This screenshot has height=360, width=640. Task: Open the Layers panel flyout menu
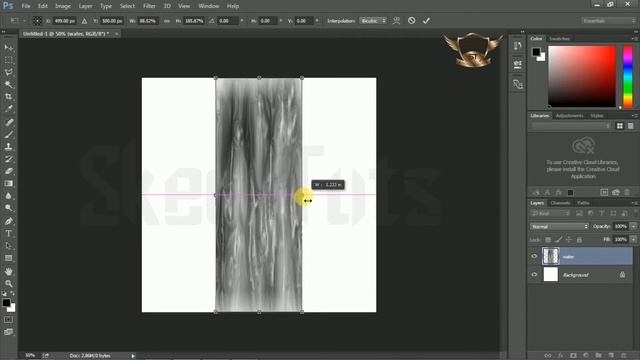[x=634, y=203]
